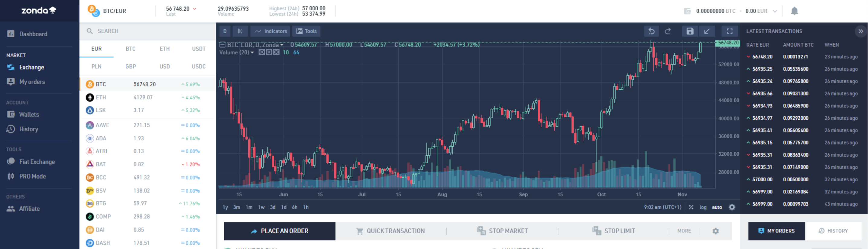Click the BTG coin icon
Screen dimensions: 868x249
90,203
